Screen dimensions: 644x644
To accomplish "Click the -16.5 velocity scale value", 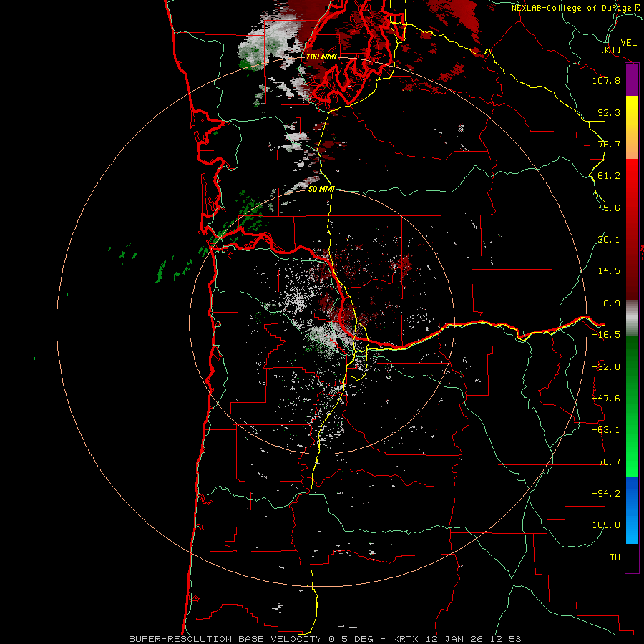I will pyautogui.click(x=606, y=335).
